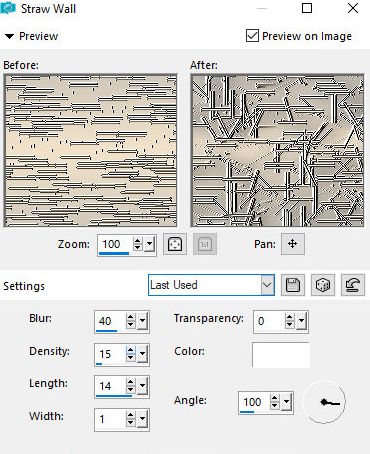Screen dimensions: 370x454
Task: Open the Blur slider dropdown arrow
Action: (142, 321)
